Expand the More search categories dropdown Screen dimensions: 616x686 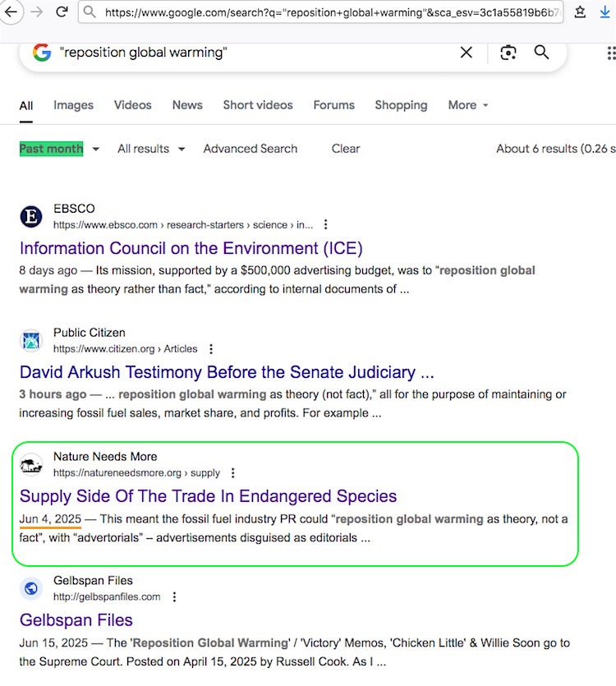coord(468,105)
